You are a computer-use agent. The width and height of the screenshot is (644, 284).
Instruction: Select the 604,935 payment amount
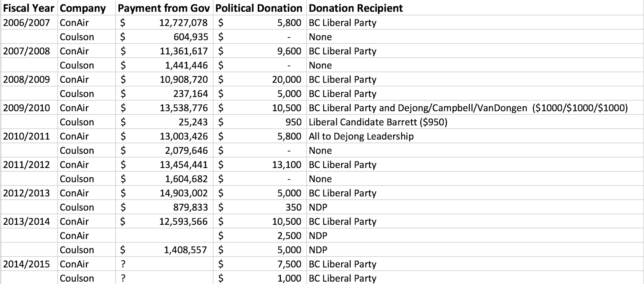point(191,37)
